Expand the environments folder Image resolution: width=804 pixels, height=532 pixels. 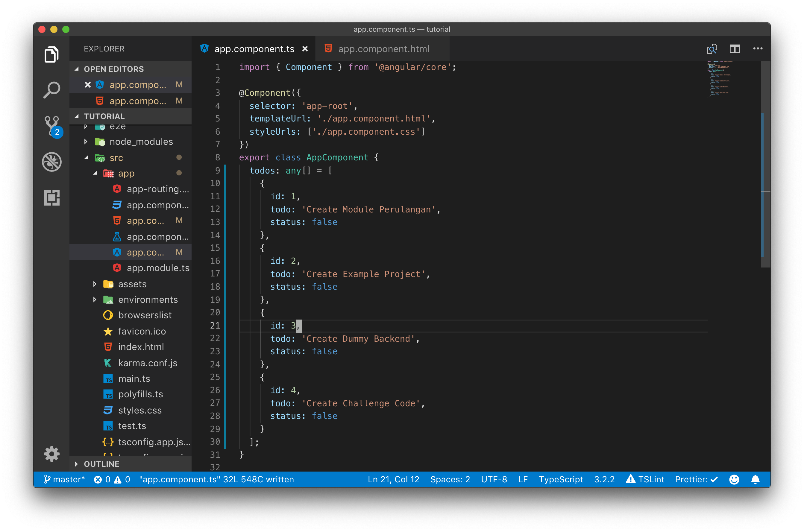pyautogui.click(x=131, y=300)
